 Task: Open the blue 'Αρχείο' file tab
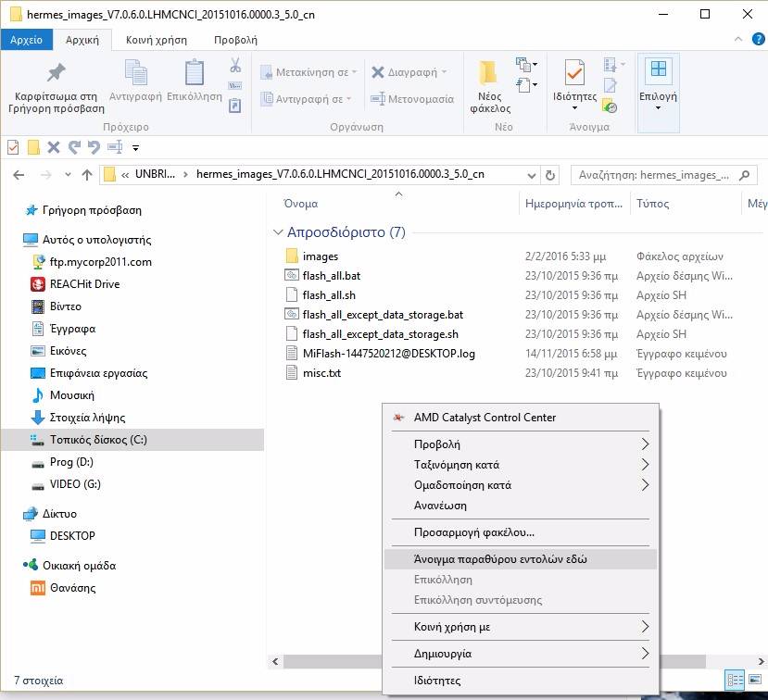click(x=26, y=40)
